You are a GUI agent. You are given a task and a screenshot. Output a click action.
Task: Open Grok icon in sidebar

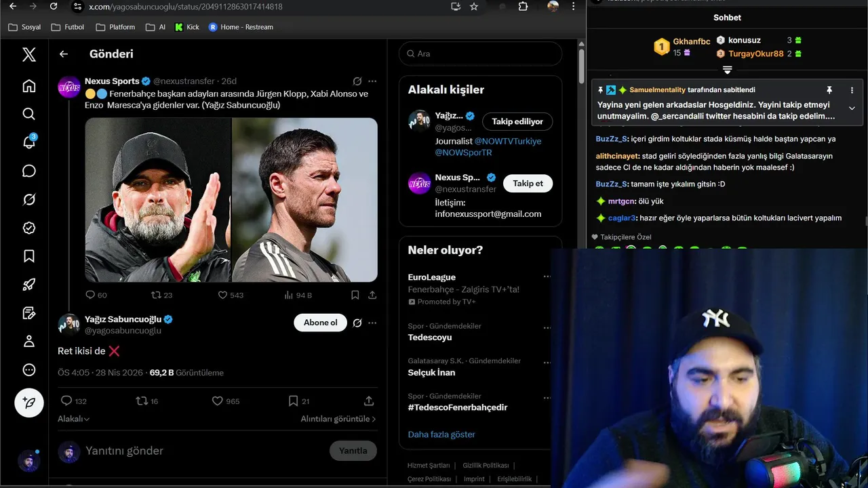pos(28,199)
